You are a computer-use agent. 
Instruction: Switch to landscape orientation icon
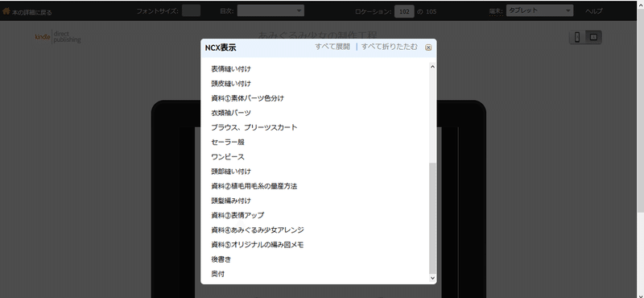coord(593,37)
